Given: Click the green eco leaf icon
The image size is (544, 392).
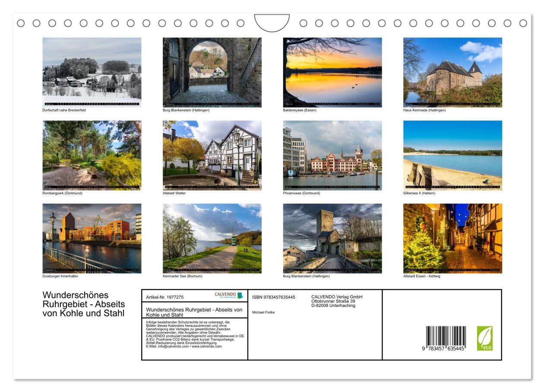Looking at the screenshot, I should click(x=484, y=338).
